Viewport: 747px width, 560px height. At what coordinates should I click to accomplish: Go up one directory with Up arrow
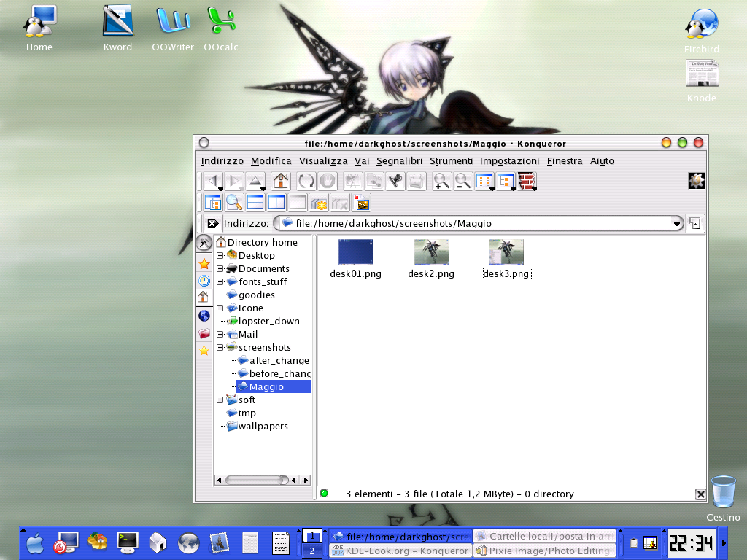tap(255, 181)
